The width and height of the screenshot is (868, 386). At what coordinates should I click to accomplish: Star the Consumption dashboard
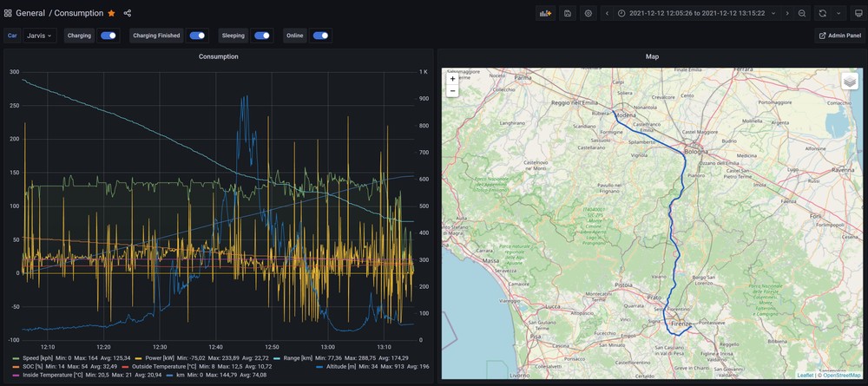tap(111, 13)
